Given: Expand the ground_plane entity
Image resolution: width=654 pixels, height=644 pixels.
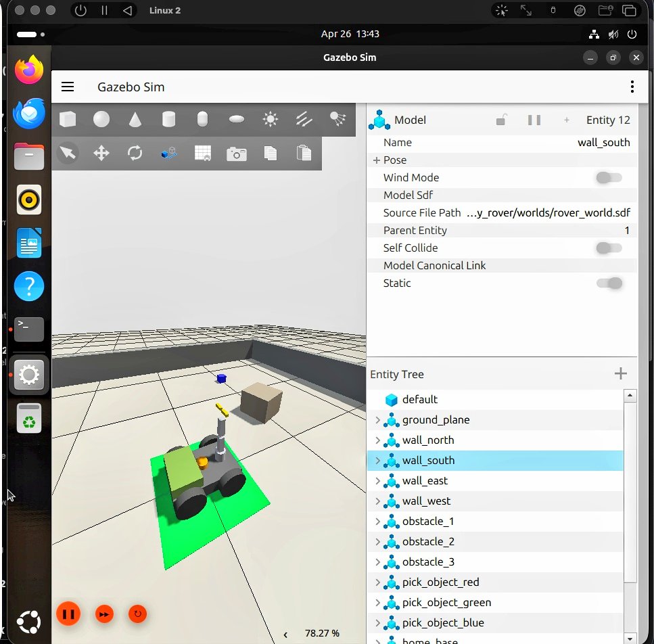Looking at the screenshot, I should tap(377, 420).
